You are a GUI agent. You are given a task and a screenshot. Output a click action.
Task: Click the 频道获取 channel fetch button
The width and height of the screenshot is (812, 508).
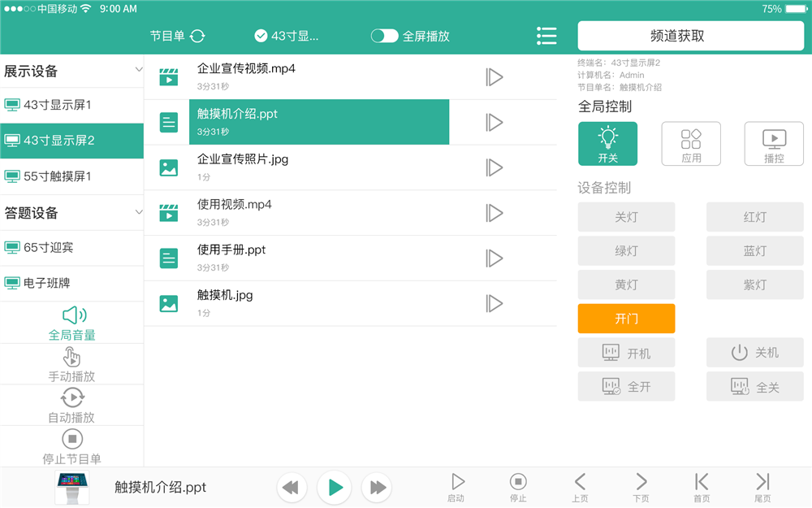(x=689, y=36)
